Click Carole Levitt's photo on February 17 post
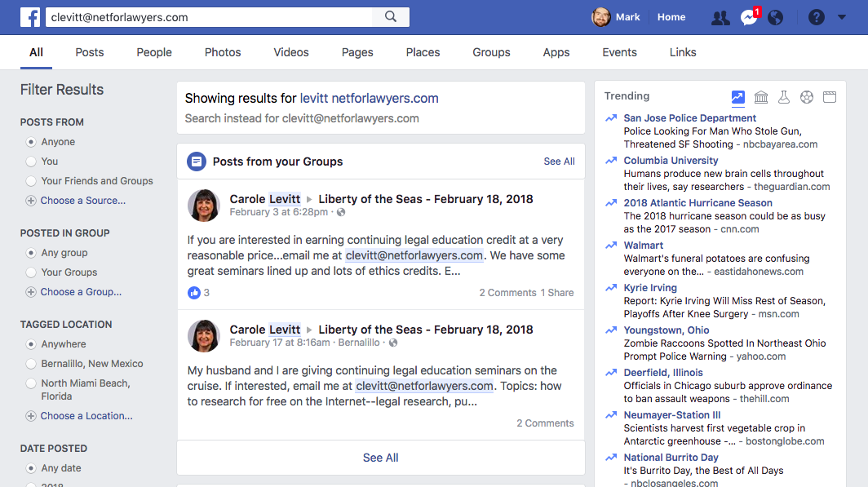Image resolution: width=868 pixels, height=487 pixels. 204,336
